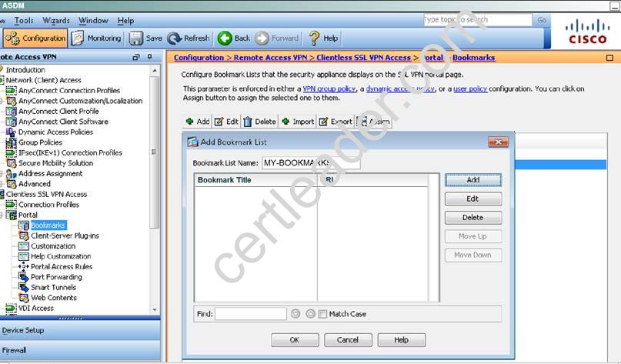Click the AnyConnect Client Software icon
The height and width of the screenshot is (364, 621).
[11, 122]
